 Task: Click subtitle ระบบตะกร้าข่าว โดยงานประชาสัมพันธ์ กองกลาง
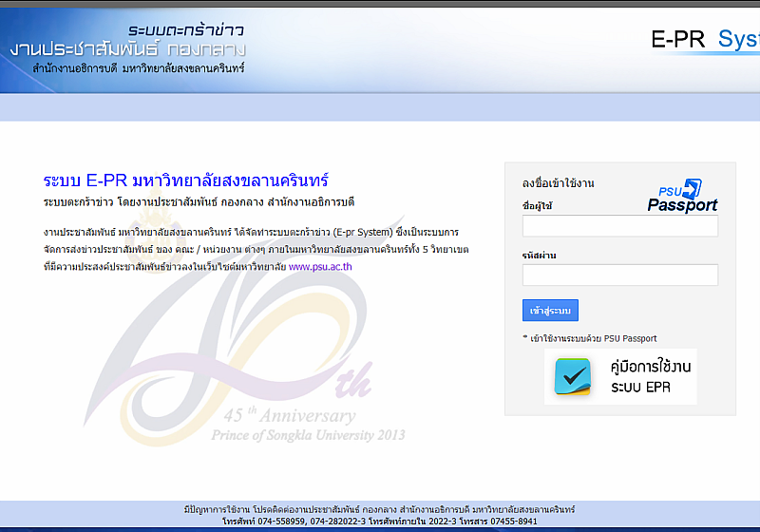[x=199, y=201]
